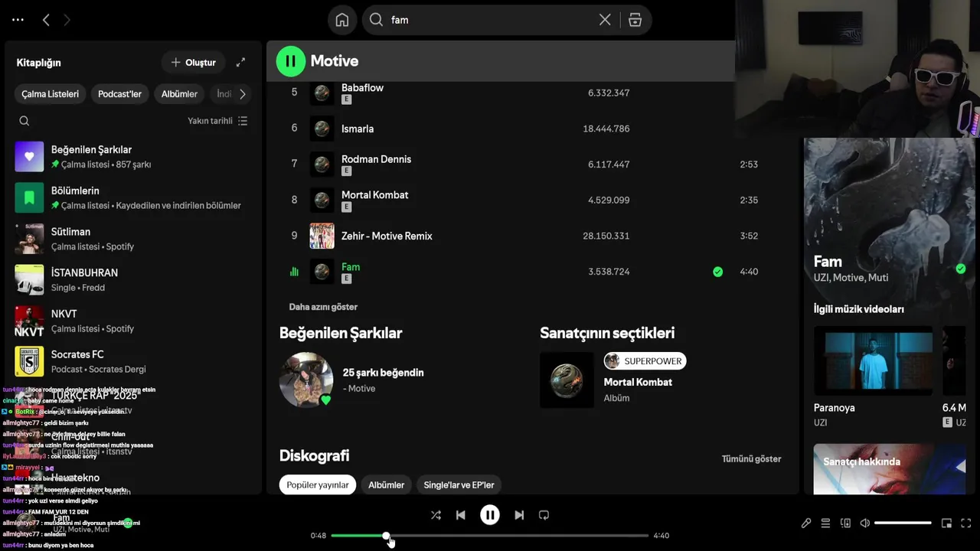The height and width of the screenshot is (551, 980).
Task: Open Mortal Kombat album title link
Action: pyautogui.click(x=638, y=382)
